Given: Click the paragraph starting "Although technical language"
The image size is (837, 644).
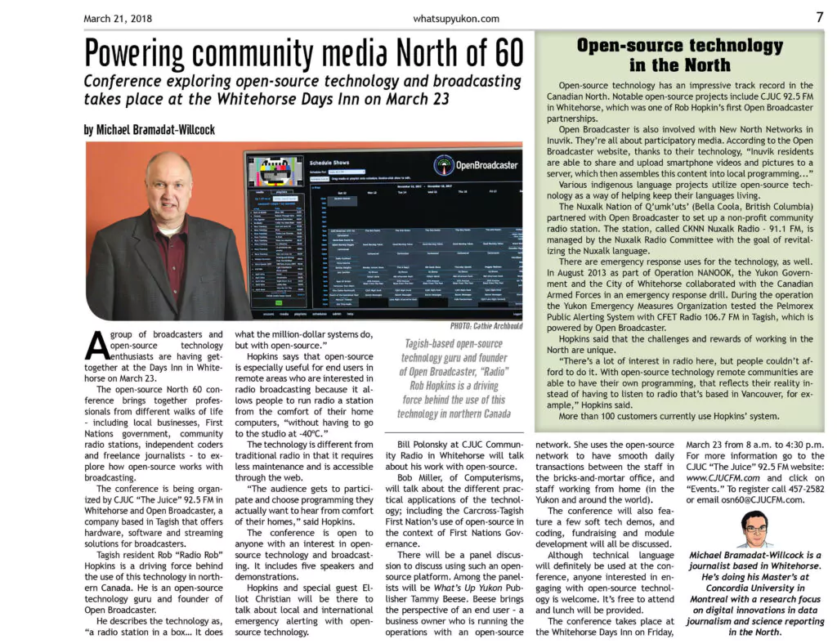Looking at the screenshot, I should pyautogui.click(x=605, y=582).
